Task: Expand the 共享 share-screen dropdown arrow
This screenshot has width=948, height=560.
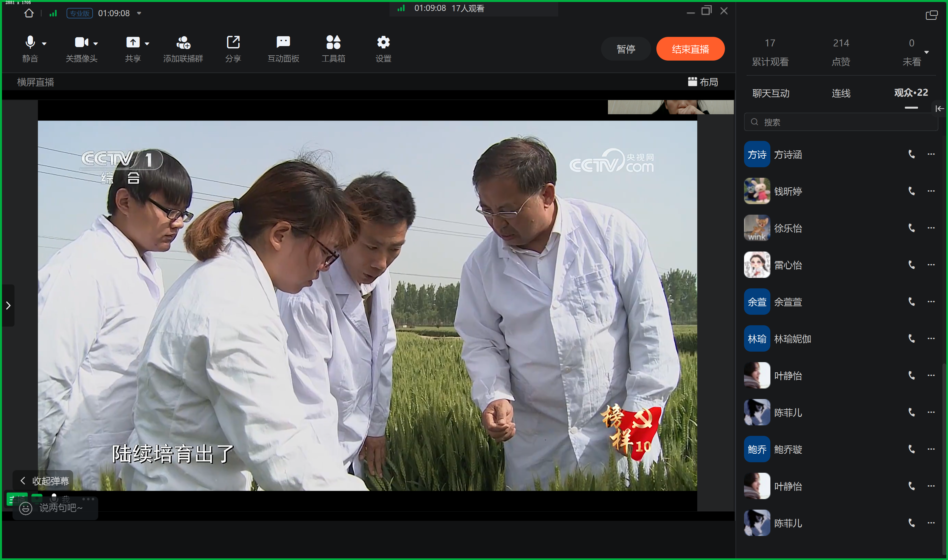Action: (147, 44)
